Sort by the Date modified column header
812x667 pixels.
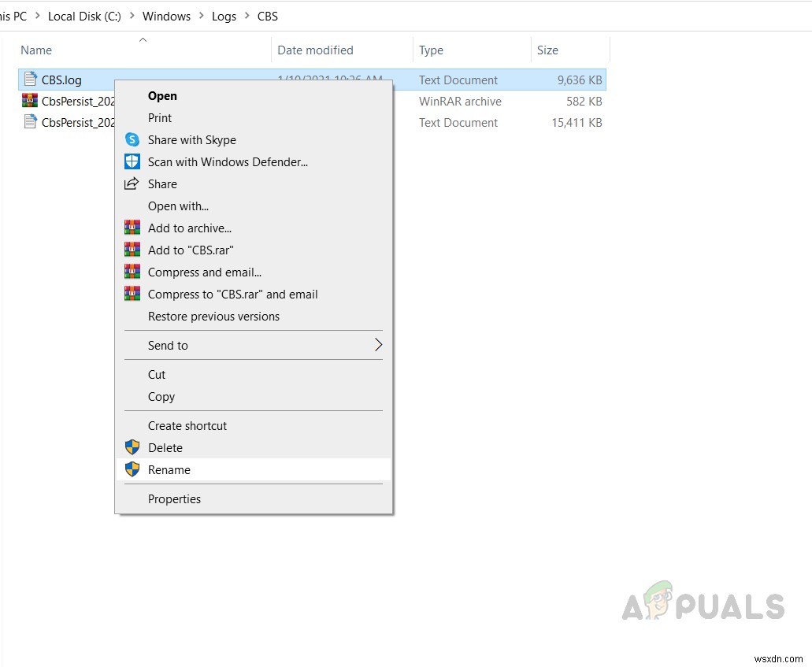pyautogui.click(x=315, y=50)
